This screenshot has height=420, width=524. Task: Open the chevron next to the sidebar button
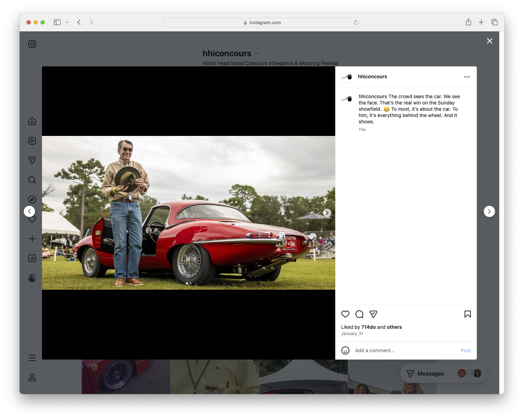(67, 22)
